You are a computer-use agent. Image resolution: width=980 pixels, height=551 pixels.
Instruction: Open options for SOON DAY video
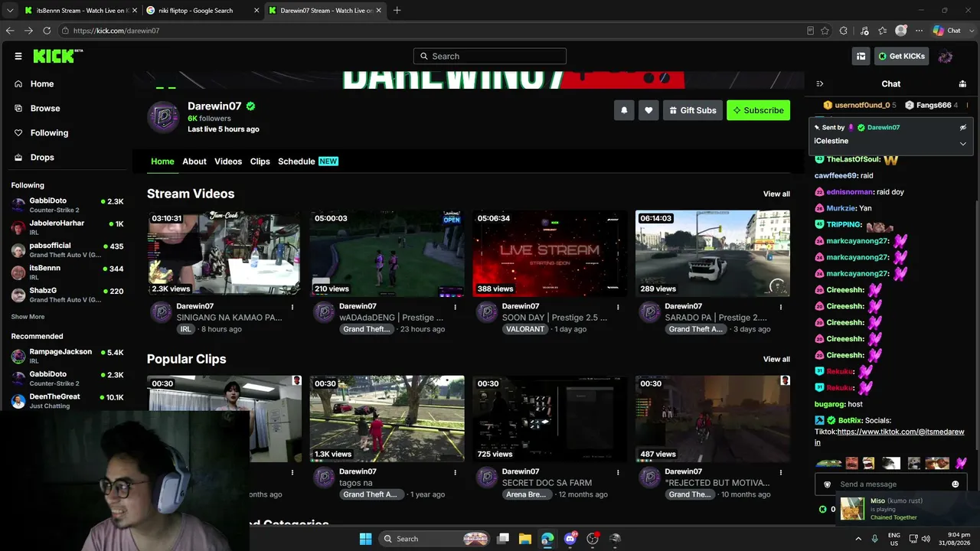click(x=618, y=307)
